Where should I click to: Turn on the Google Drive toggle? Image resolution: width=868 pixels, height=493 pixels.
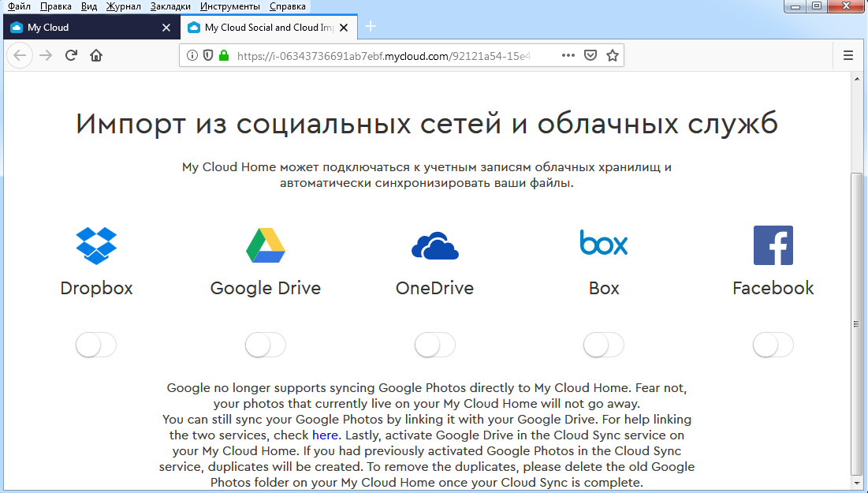(265, 345)
